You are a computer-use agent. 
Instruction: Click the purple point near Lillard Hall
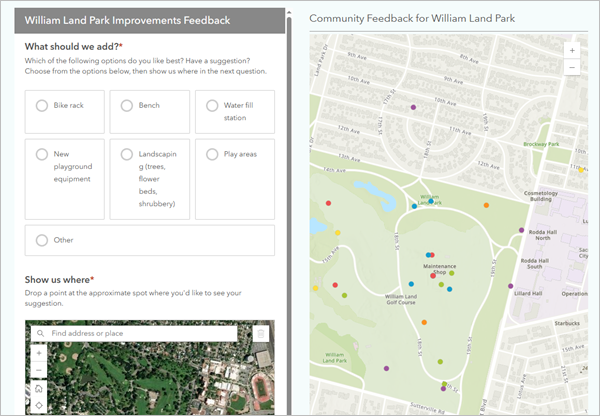point(510,286)
